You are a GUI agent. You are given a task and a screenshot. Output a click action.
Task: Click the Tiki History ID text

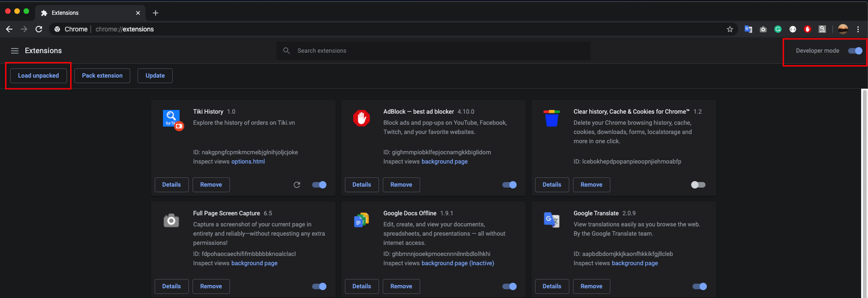pos(246,152)
